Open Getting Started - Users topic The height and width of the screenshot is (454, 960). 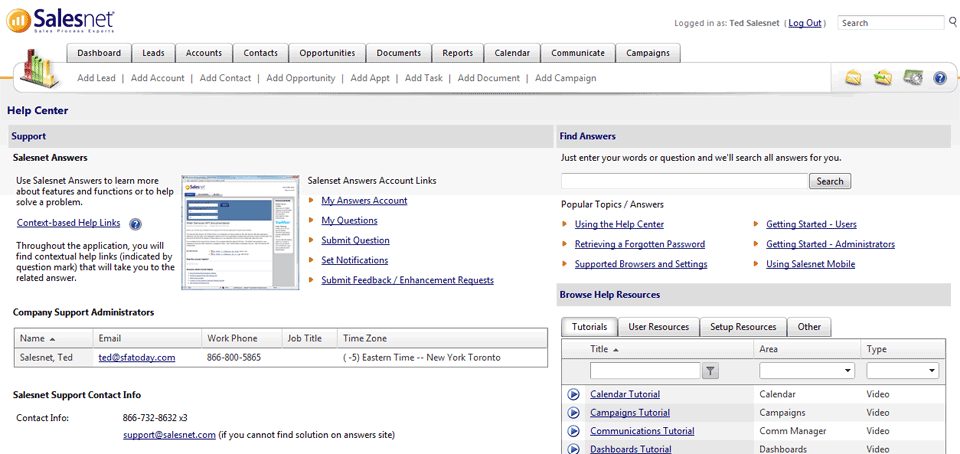[812, 225]
